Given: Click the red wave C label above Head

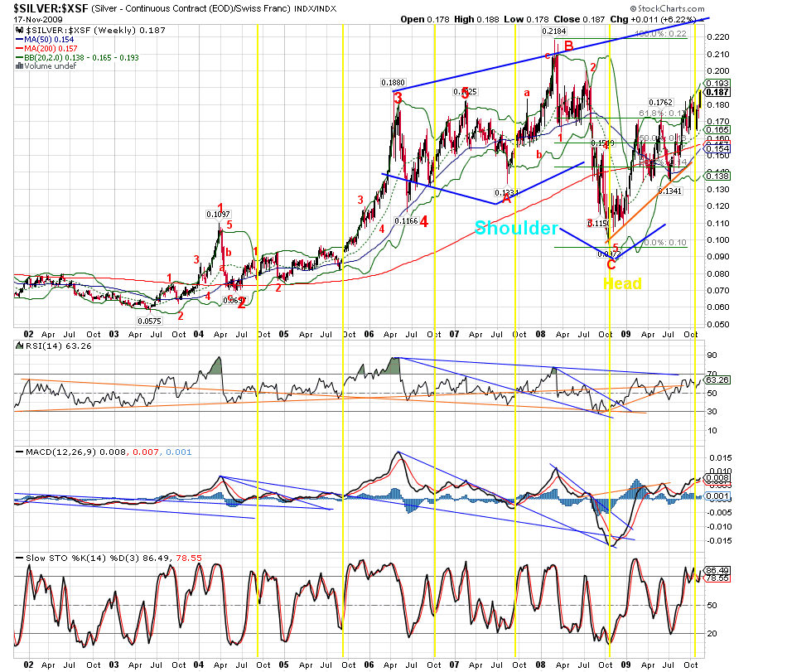Looking at the screenshot, I should [611, 265].
